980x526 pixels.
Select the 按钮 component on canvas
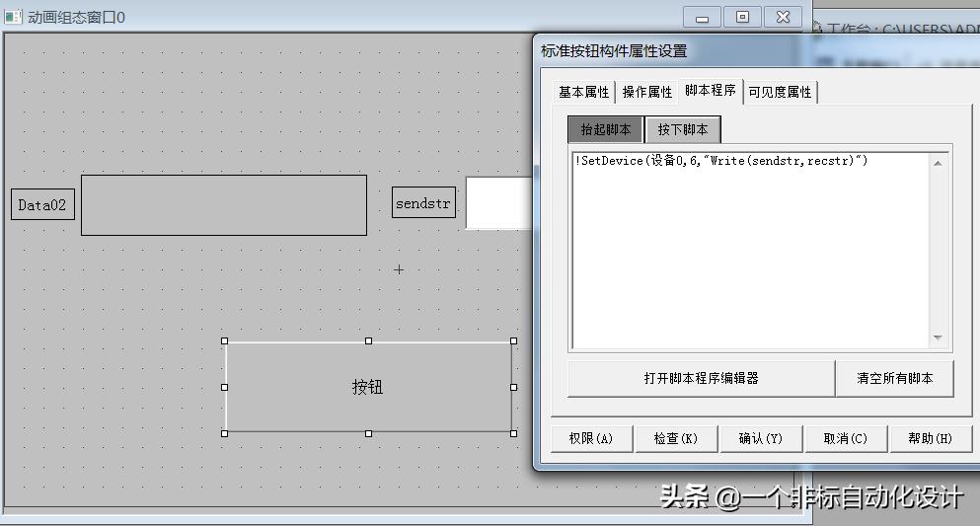[368, 387]
